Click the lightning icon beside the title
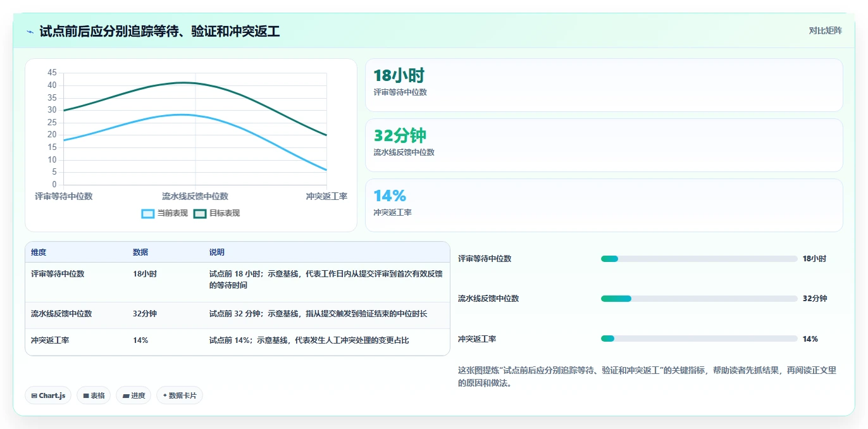Viewport: 868px width, 429px height. [30, 32]
